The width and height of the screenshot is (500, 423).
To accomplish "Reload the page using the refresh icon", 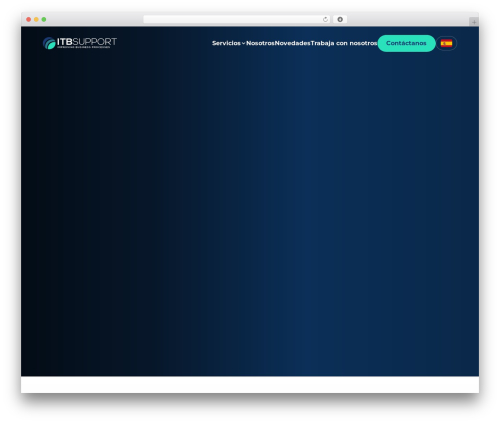I will [x=325, y=20].
